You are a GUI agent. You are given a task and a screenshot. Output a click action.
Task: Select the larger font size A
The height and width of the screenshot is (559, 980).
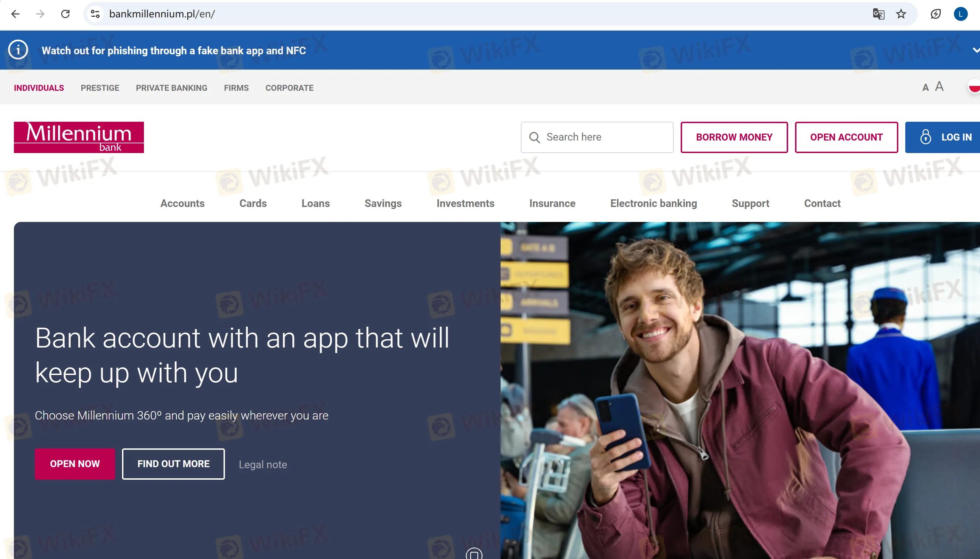[939, 87]
